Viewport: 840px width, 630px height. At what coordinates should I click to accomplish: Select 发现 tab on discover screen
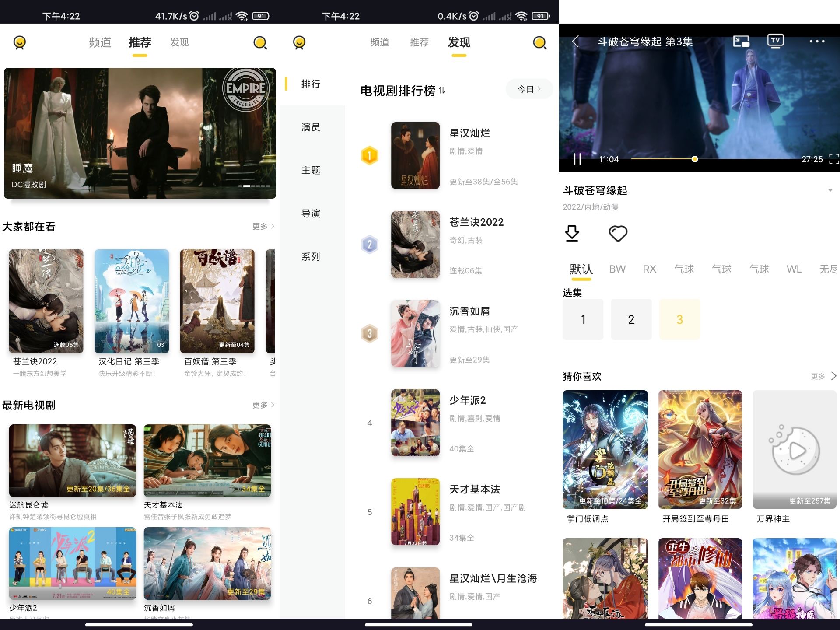coord(459,42)
